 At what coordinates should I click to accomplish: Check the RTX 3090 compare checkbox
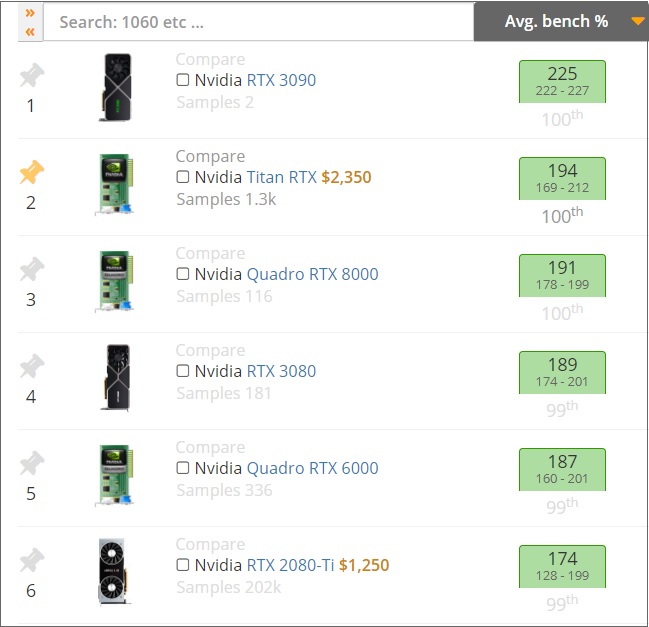point(183,79)
